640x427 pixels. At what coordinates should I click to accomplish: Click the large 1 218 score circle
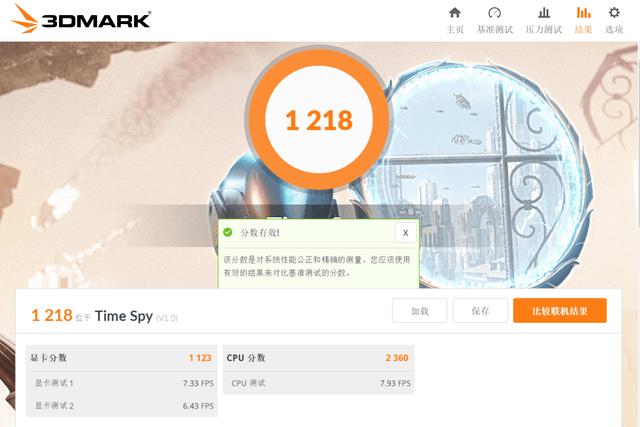pos(319,120)
